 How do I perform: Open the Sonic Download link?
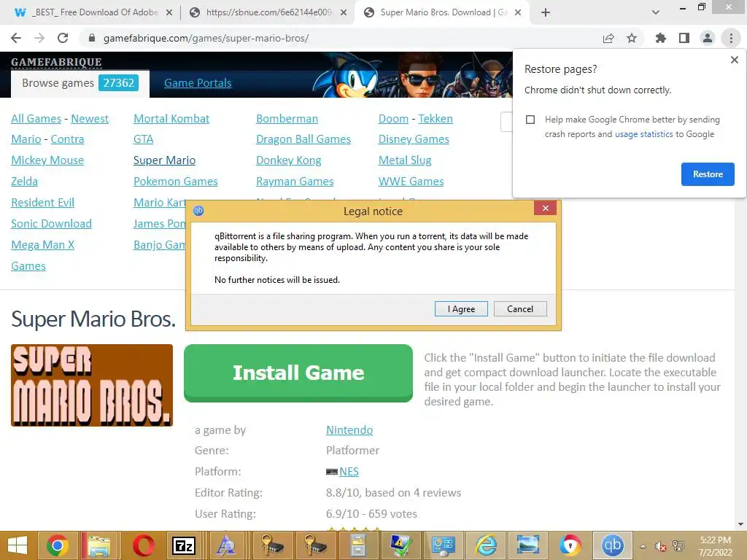click(52, 224)
